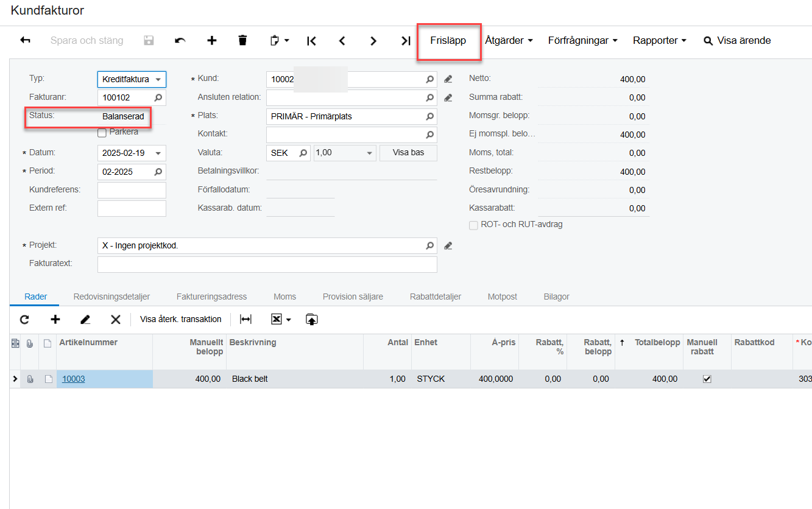
Task: Switch to the Moms tab
Action: click(x=284, y=297)
